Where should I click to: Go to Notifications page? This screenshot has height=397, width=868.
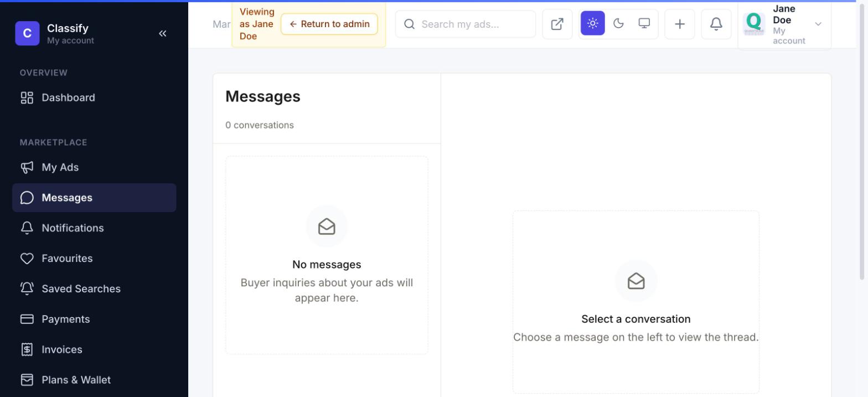[94, 228]
